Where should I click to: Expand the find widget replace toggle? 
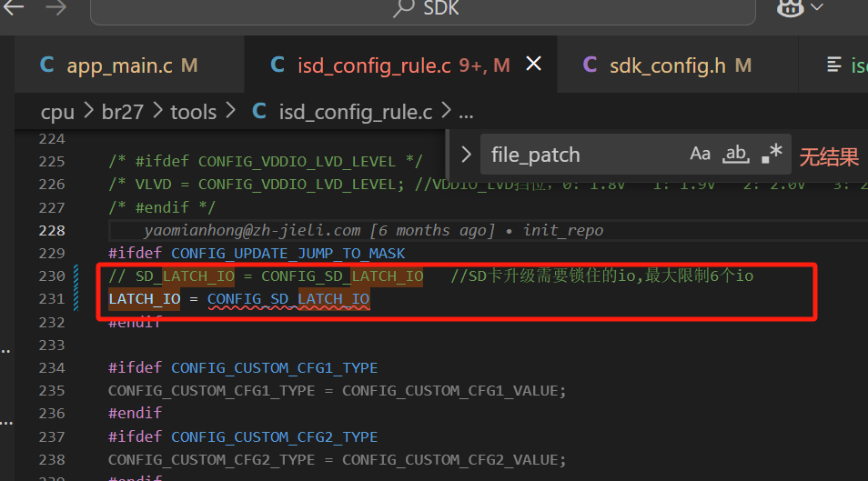[466, 155]
